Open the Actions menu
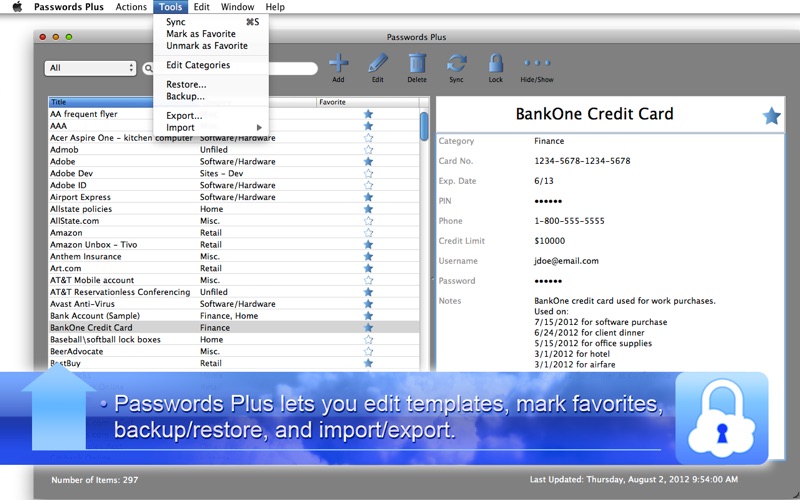Image resolution: width=800 pixels, height=500 pixels. (x=131, y=7)
